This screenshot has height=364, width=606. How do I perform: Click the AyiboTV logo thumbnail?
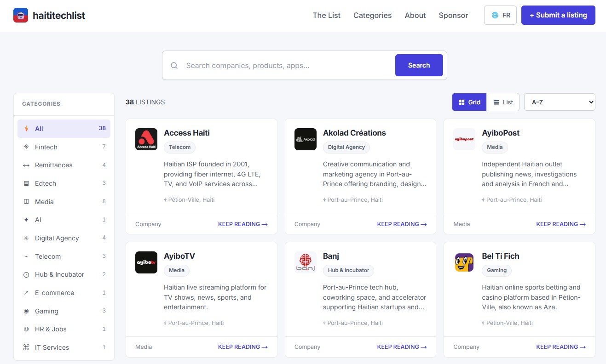[x=146, y=262]
